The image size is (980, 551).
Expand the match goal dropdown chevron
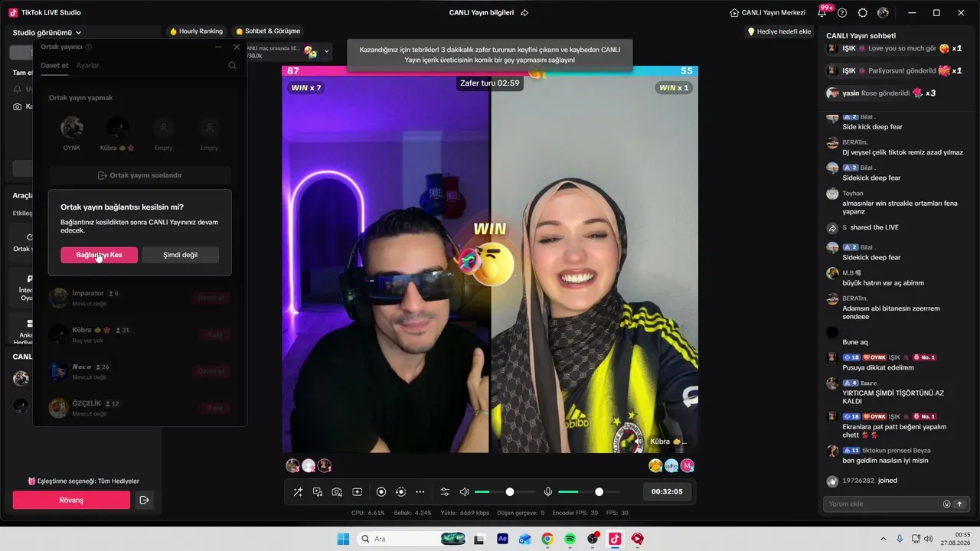tap(327, 52)
